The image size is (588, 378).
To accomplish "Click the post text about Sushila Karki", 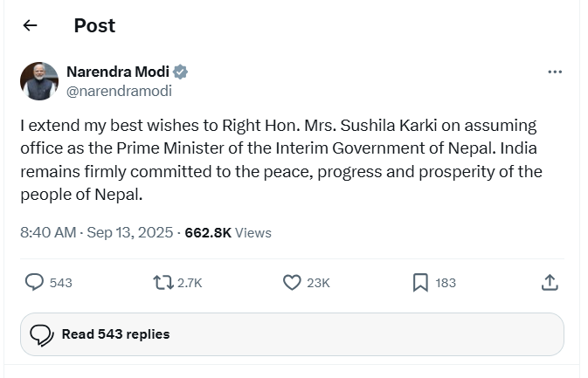I will [280, 159].
